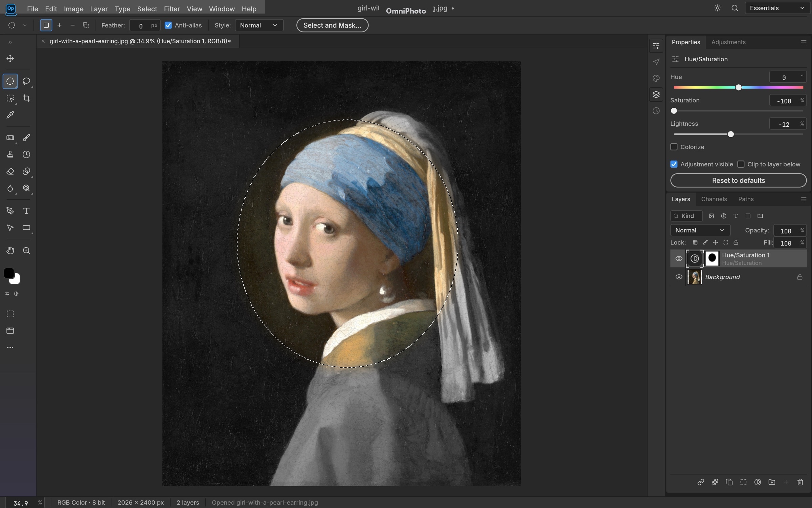Open the Properties panel options menu

click(804, 42)
